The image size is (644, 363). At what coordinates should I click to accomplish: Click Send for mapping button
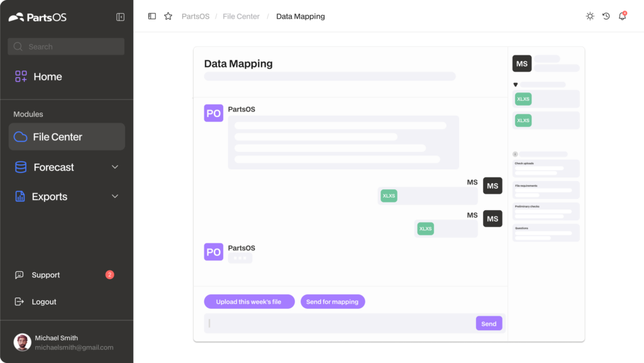point(333,301)
